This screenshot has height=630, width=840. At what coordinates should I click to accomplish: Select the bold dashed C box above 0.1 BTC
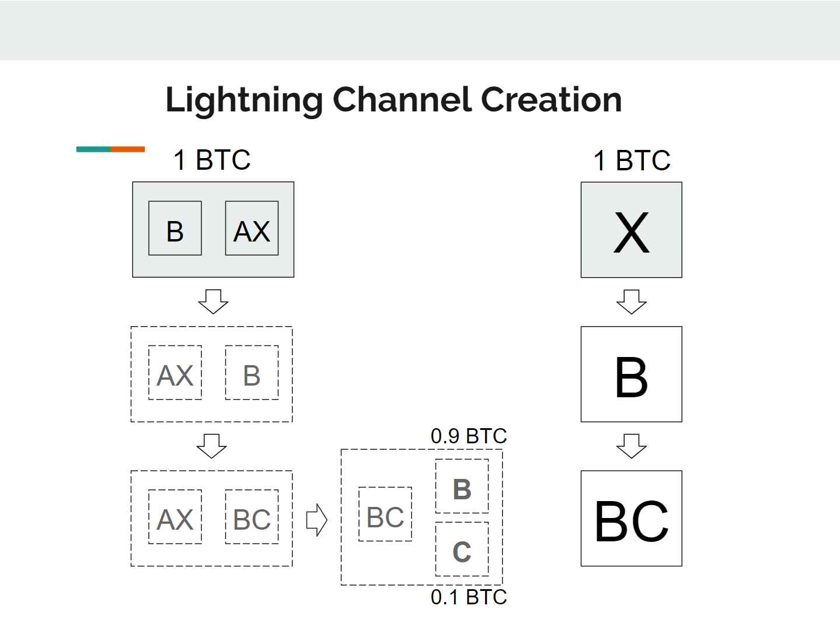(x=462, y=549)
